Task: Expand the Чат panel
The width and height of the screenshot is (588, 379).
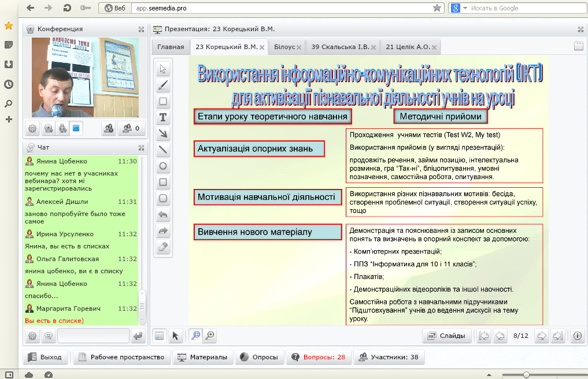Action: click(x=141, y=147)
